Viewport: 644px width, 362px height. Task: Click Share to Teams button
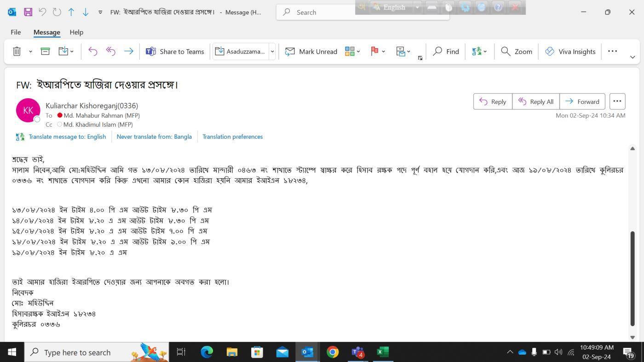(x=175, y=51)
